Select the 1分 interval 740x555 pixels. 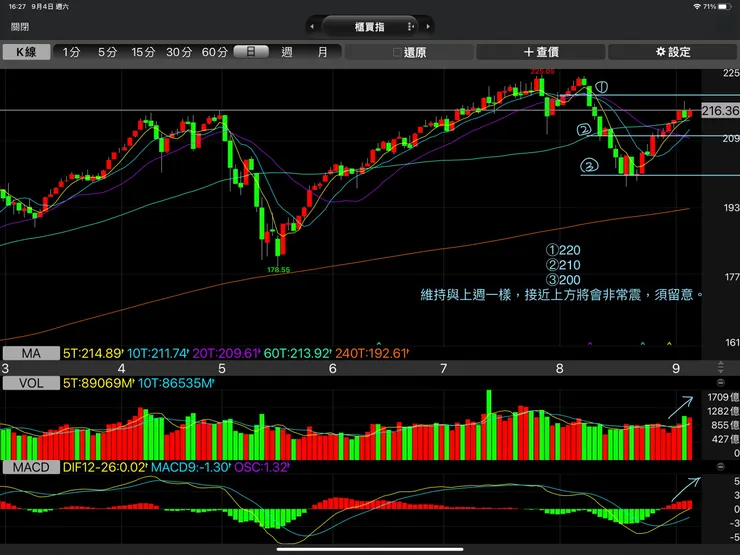pos(71,52)
